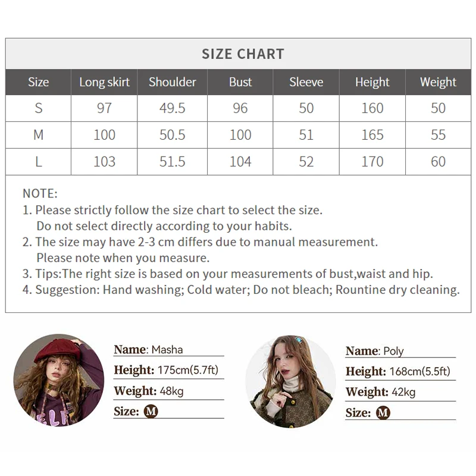Click the SIZE CHART title bar
The height and width of the screenshot is (476, 476).
(243, 54)
